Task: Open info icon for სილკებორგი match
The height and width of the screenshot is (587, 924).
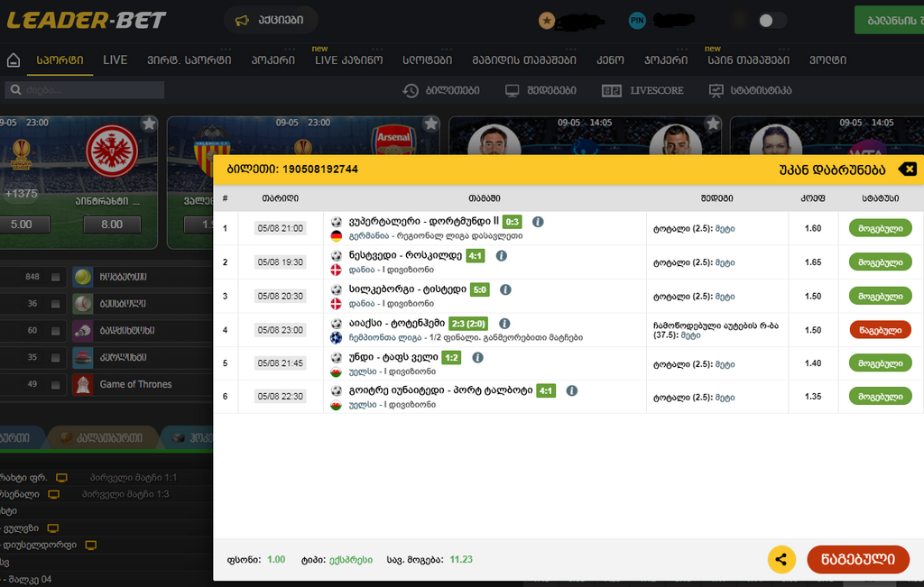Action: click(505, 289)
